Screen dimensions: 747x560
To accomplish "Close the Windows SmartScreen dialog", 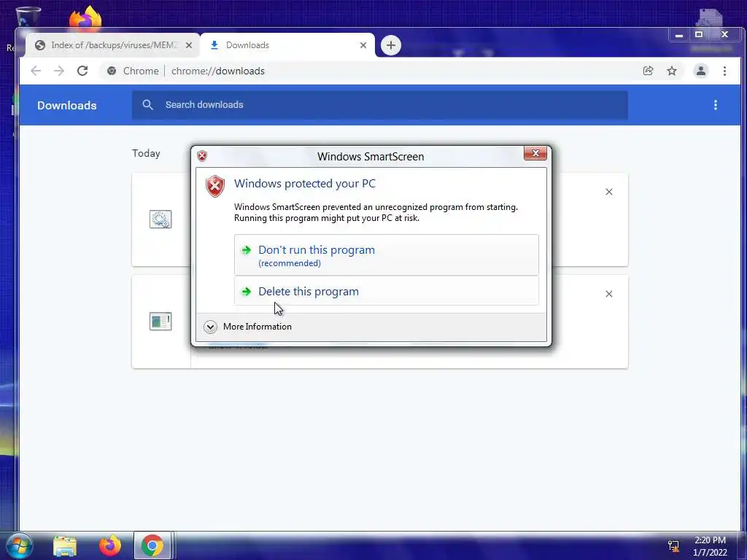I will tap(535, 153).
